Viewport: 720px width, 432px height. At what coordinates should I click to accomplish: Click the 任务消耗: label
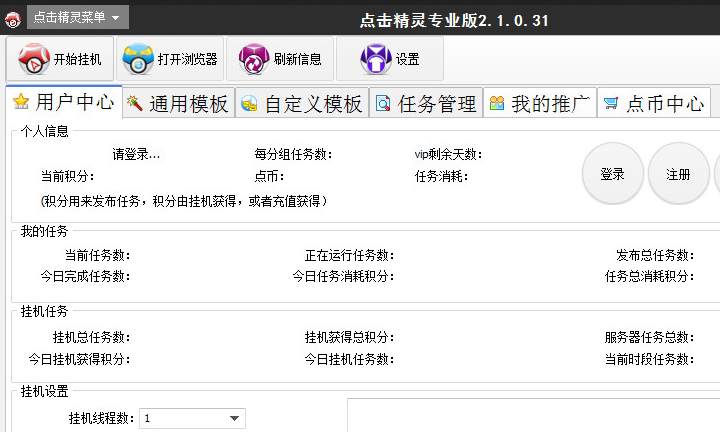[x=441, y=176]
